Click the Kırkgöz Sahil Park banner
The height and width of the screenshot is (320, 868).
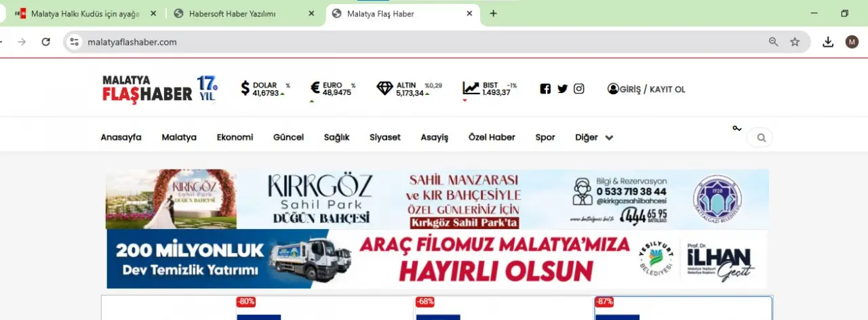pos(437,199)
